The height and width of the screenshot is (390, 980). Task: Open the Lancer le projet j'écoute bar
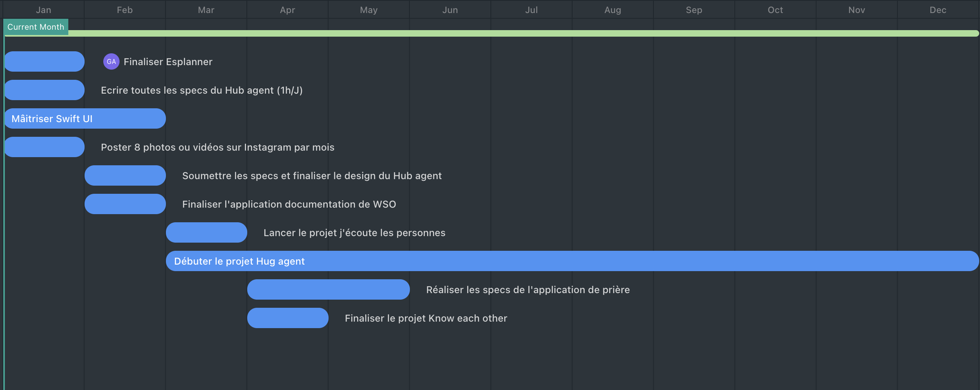pyautogui.click(x=206, y=232)
